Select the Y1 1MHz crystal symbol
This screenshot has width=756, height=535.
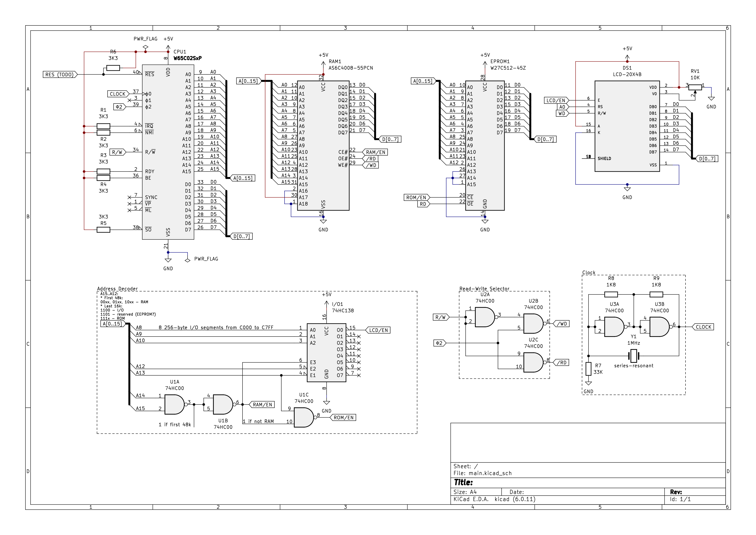click(634, 356)
